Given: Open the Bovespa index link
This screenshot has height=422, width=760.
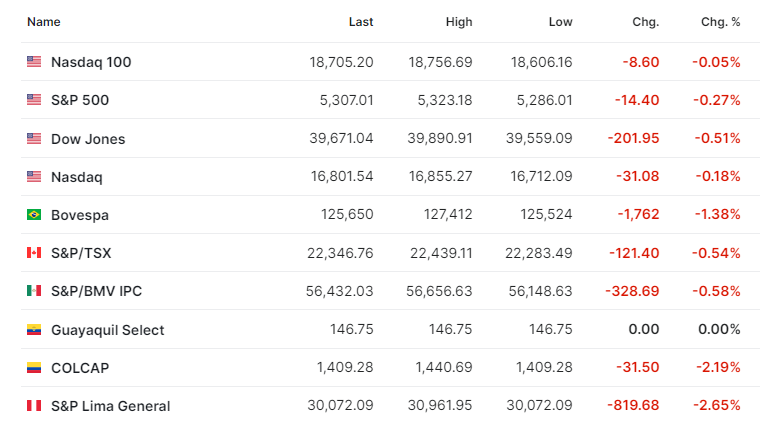Looking at the screenshot, I should 80,215.
